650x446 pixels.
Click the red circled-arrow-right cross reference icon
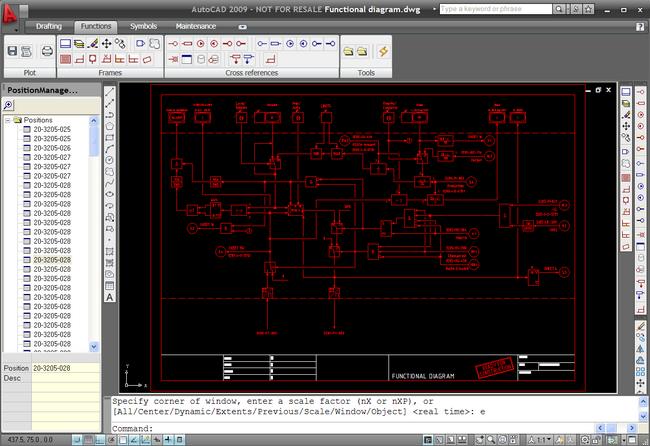tap(201, 44)
